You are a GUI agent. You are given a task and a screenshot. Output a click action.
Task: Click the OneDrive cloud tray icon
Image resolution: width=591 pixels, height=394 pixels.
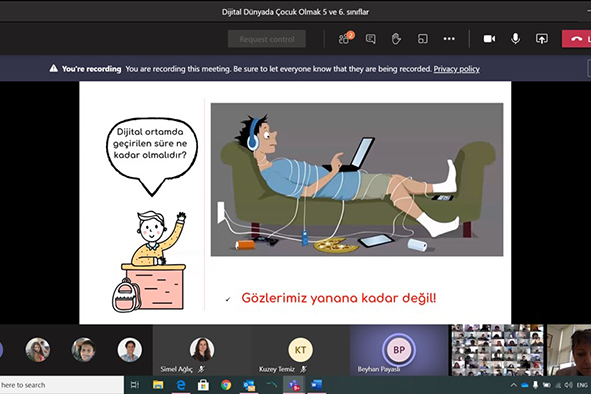point(525,385)
